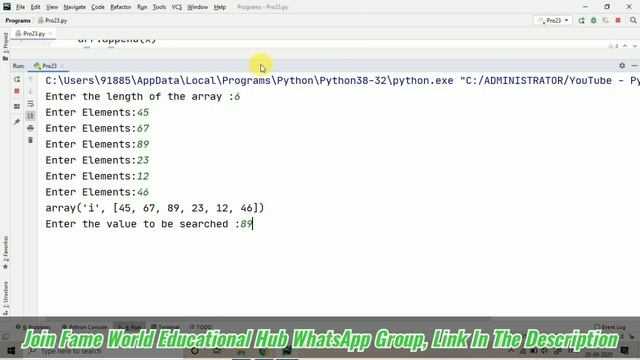Click the 'Enter the length of the array' line
The width and height of the screenshot is (640, 360).
pyautogui.click(x=142, y=97)
